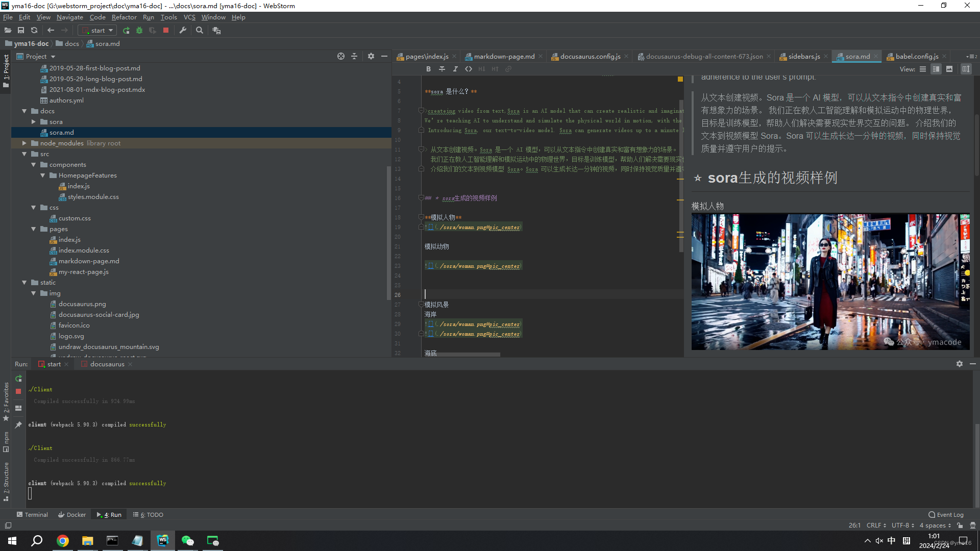
Task: Collapse the HomepageFeatures folder
Action: [42, 176]
